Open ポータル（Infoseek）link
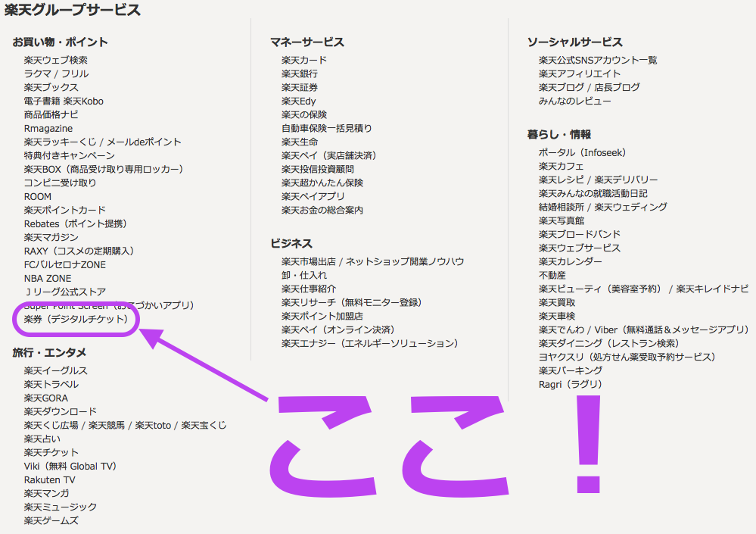This screenshot has height=534, width=756. point(583,152)
